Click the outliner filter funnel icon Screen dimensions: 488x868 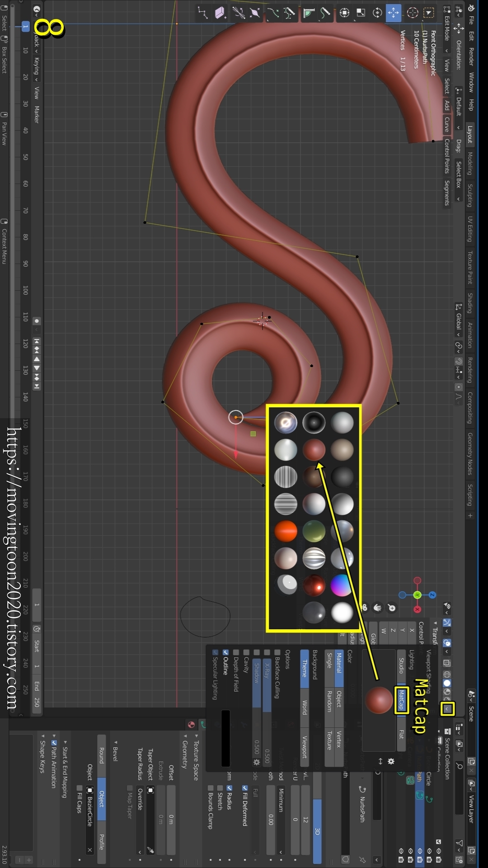459,843
